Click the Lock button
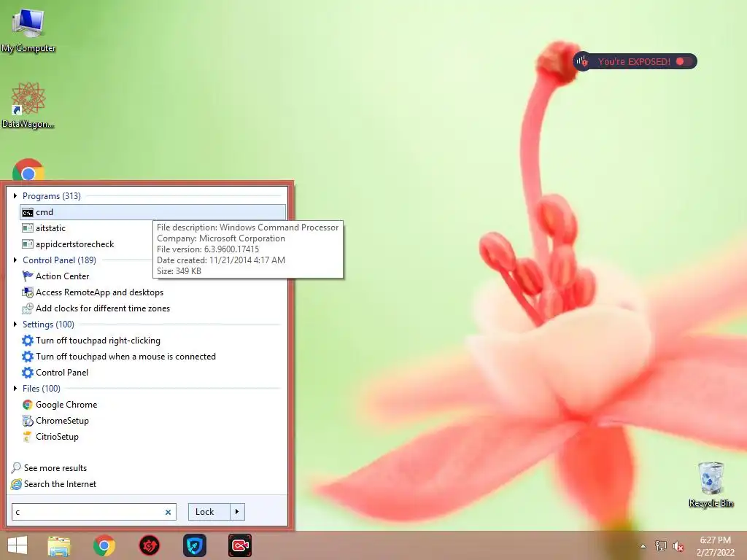 click(209, 512)
